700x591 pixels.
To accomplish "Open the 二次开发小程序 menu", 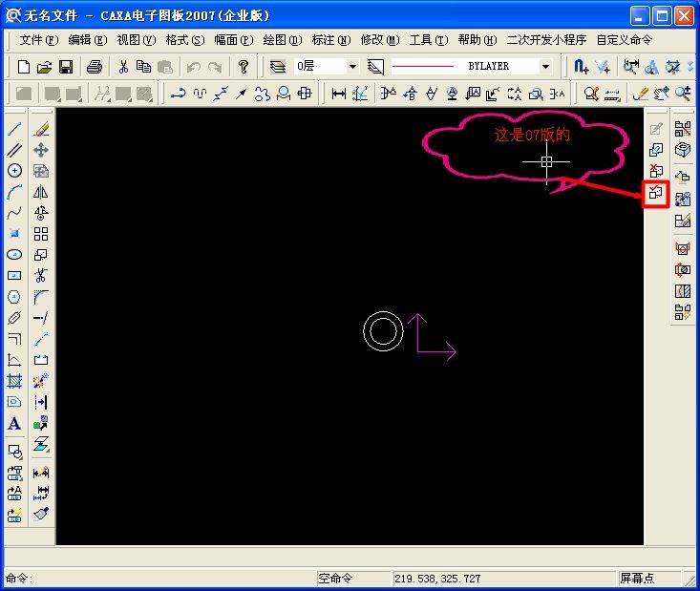I will point(546,40).
